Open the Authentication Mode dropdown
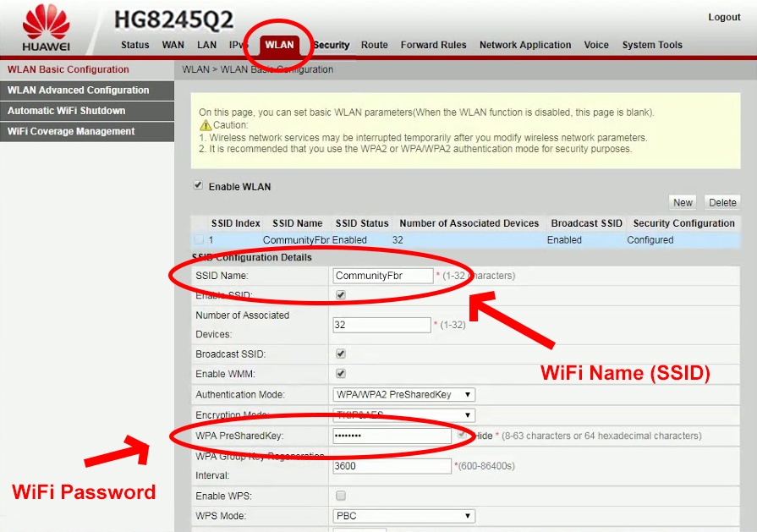 pos(404,394)
